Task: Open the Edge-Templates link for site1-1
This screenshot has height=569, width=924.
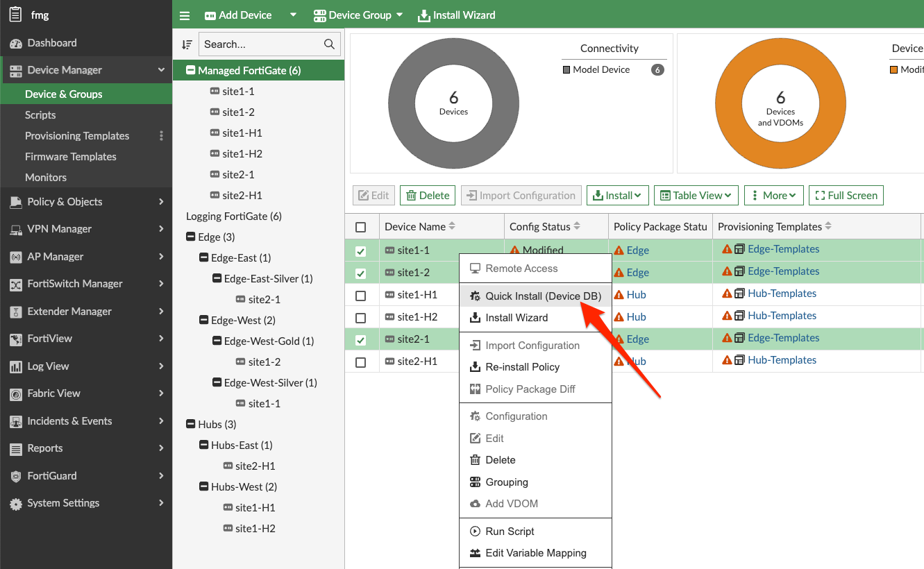Action: coord(783,249)
